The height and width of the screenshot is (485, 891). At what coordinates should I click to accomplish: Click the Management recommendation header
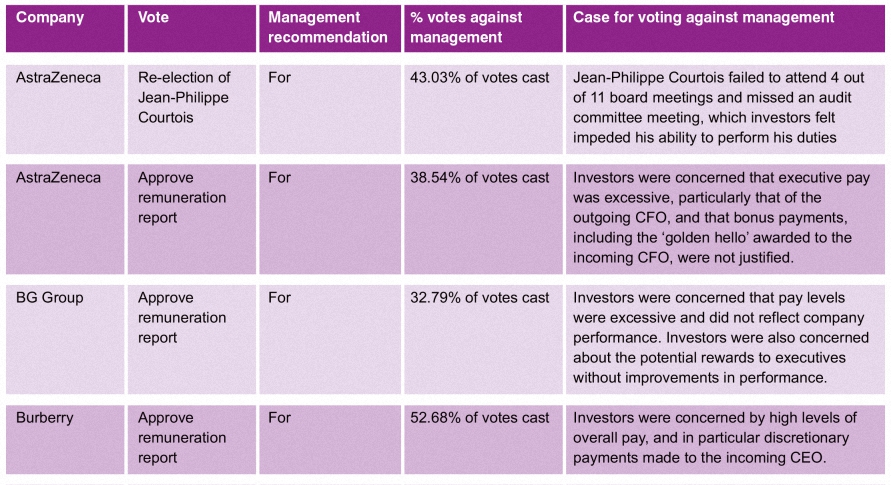[x=330, y=28]
